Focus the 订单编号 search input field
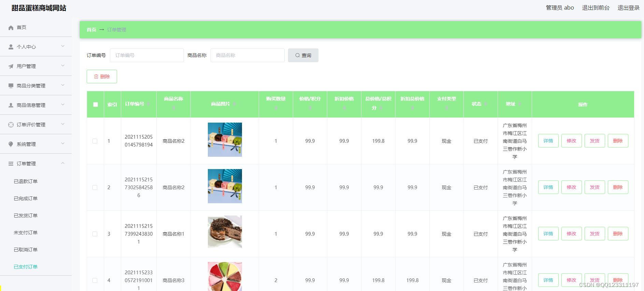 [x=147, y=55]
